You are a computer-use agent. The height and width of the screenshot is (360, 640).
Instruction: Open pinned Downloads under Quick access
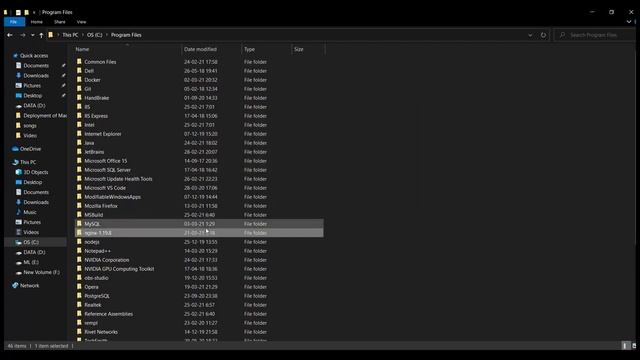36,76
